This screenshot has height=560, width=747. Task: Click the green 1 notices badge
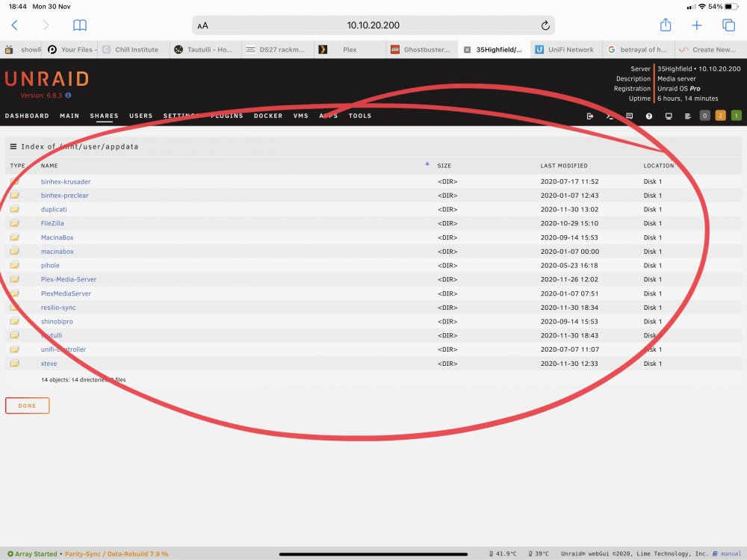point(736,115)
